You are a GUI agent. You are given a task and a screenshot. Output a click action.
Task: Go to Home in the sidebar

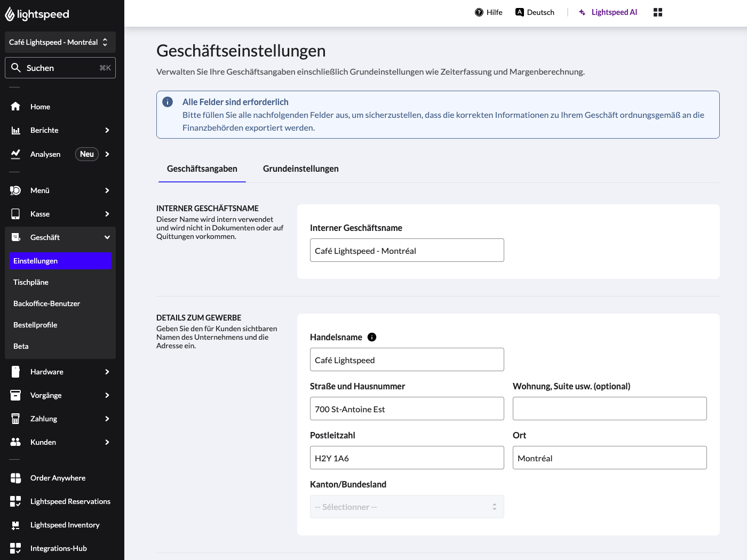[x=60, y=107]
